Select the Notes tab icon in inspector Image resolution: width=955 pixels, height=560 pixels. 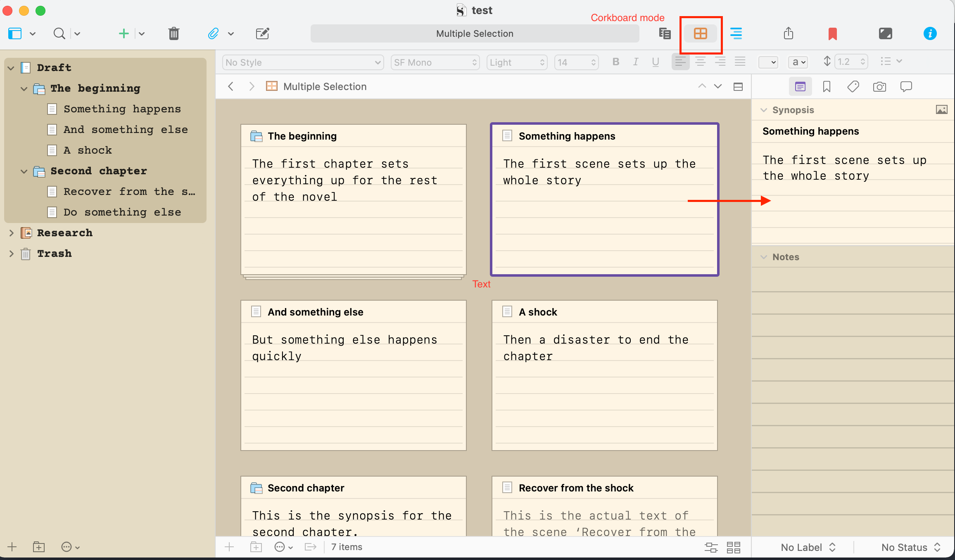[x=800, y=87]
